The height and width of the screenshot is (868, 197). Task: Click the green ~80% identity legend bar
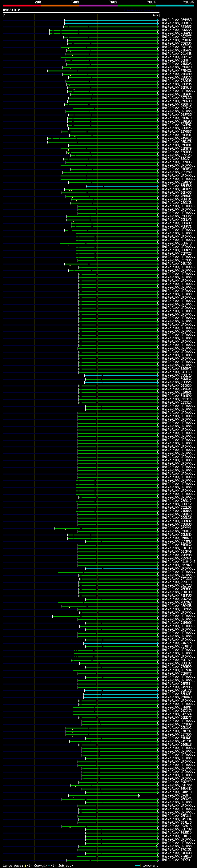(x=137, y=6)
